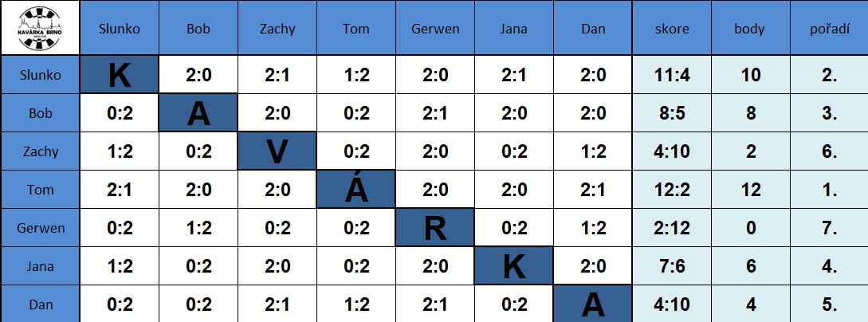Image resolution: width=868 pixels, height=322 pixels.
Task: Click Slunko's body points cell 10
Action: [x=751, y=74]
